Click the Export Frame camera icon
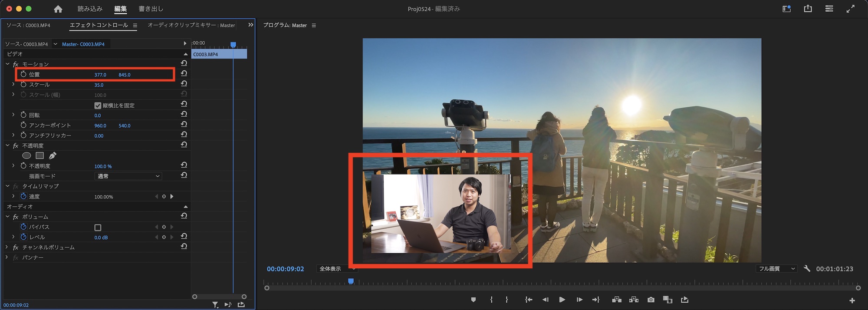The width and height of the screenshot is (868, 310). tap(651, 300)
